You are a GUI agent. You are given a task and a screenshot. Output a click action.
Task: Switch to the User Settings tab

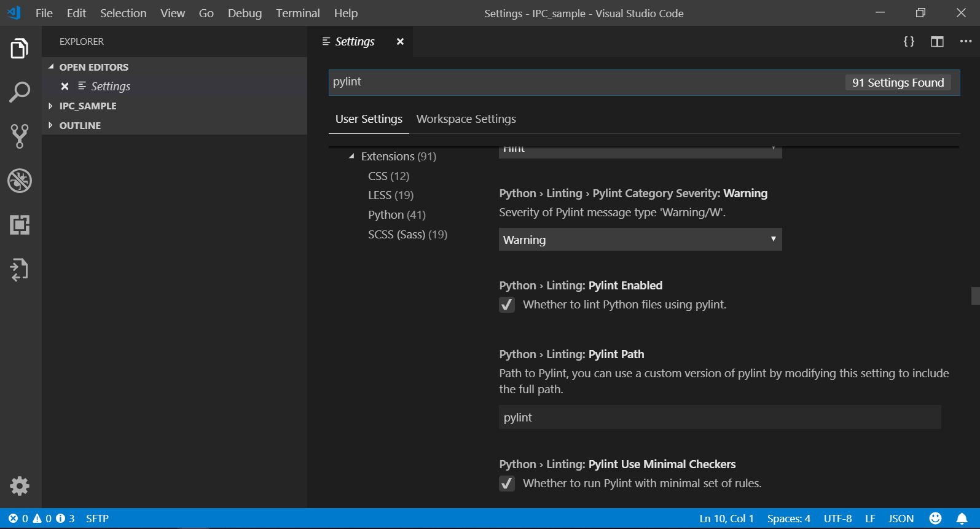(x=369, y=119)
